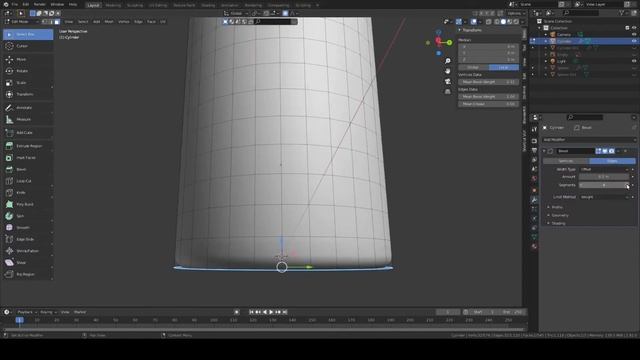Viewport: 640px width, 360px height.
Task: Click the Segments value field
Action: pyautogui.click(x=604, y=185)
